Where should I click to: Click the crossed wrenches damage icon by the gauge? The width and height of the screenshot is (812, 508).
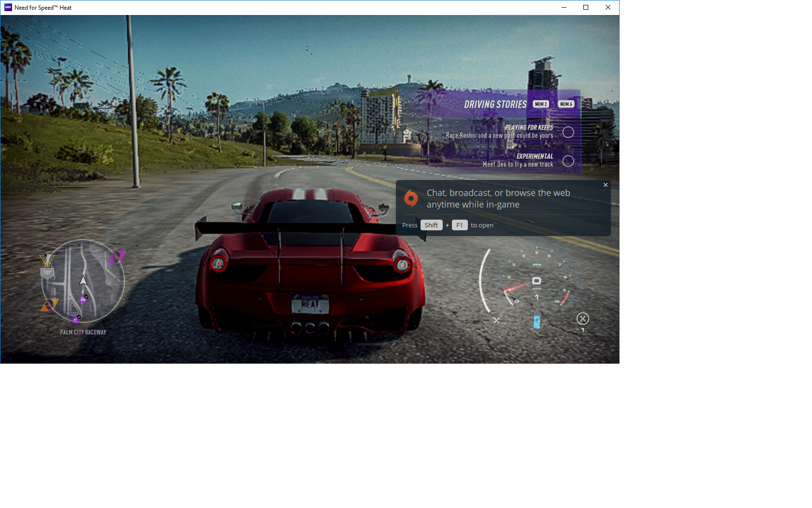[x=496, y=320]
